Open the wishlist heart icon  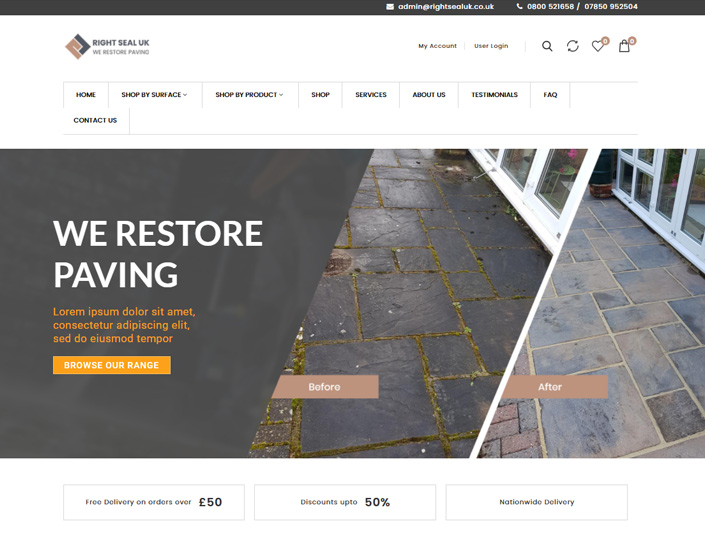(x=598, y=46)
